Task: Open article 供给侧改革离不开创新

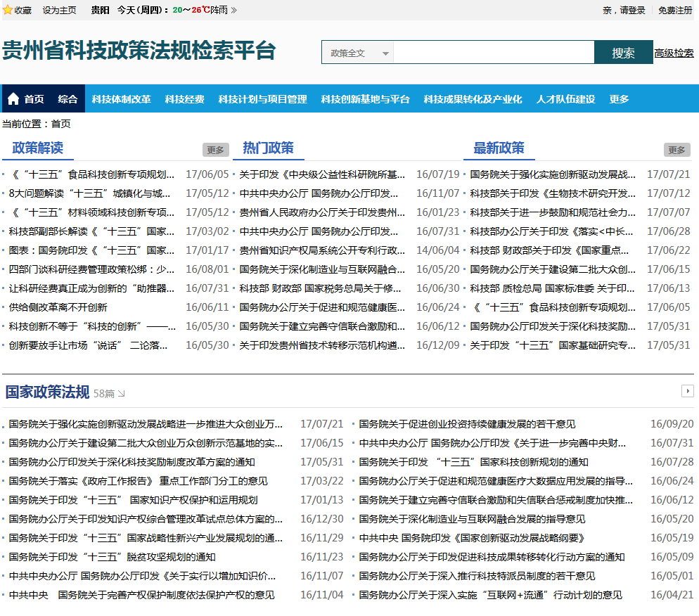Action: (x=58, y=307)
